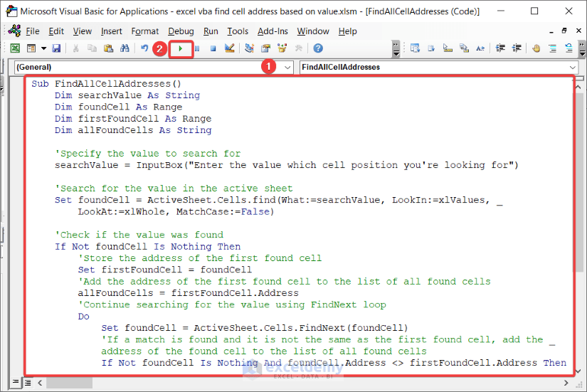Image resolution: width=587 pixels, height=392 pixels.
Task: Click the List Properties/Methods icon
Action: coord(415,48)
